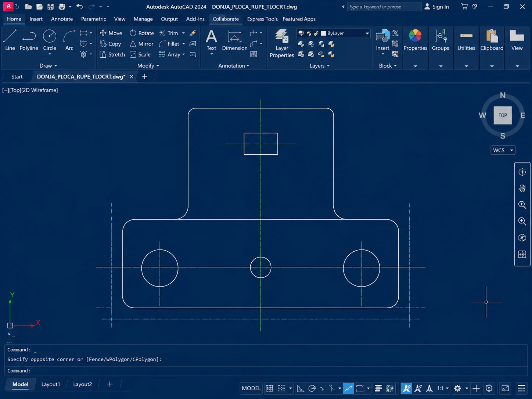Screen dimensions: 532x399
Task: Open the ByLayer layer dropdown list
Action: pos(367,33)
